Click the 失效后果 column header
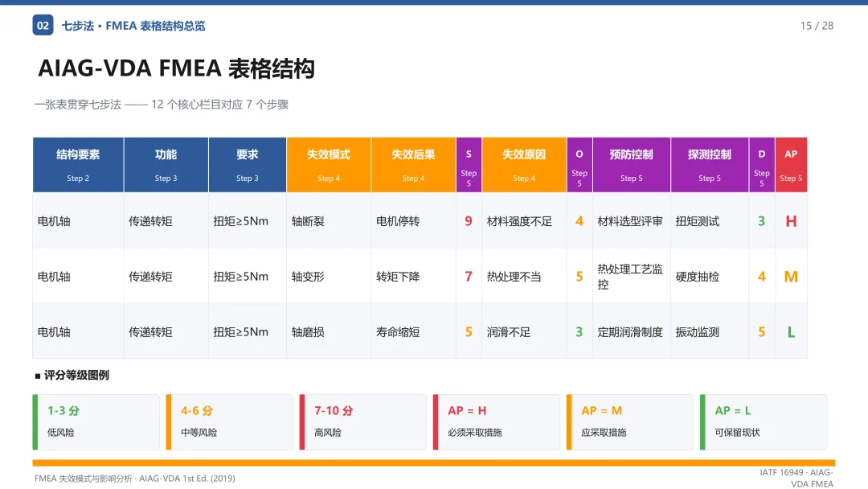Image resolution: width=868 pixels, height=489 pixels. pyautogui.click(x=414, y=165)
